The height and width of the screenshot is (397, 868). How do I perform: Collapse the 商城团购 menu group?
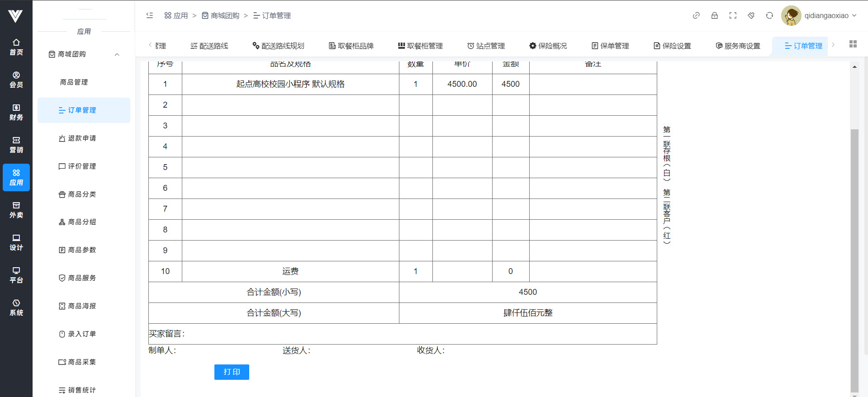117,54
